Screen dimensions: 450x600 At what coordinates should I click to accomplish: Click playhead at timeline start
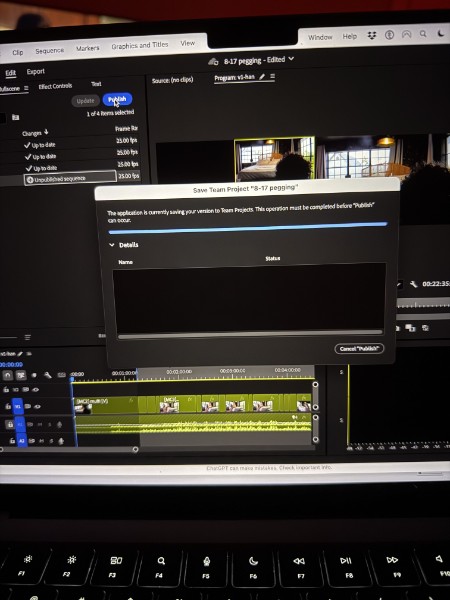72,379
